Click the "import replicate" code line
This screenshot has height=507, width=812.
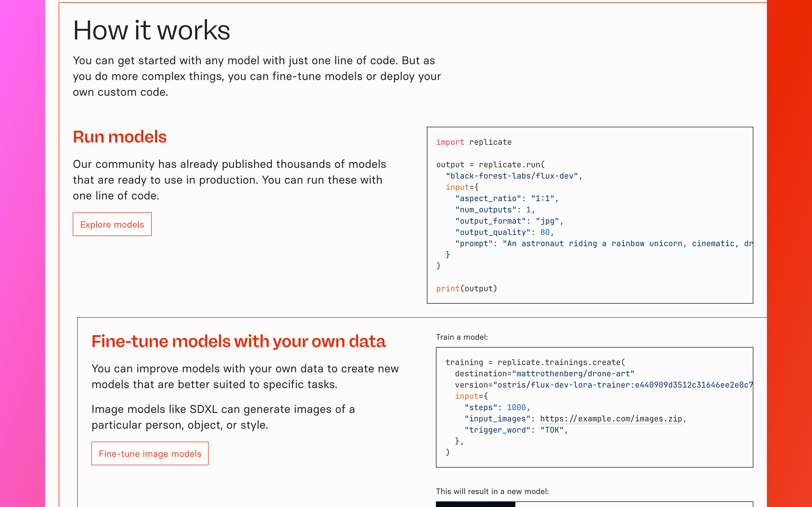(x=474, y=142)
